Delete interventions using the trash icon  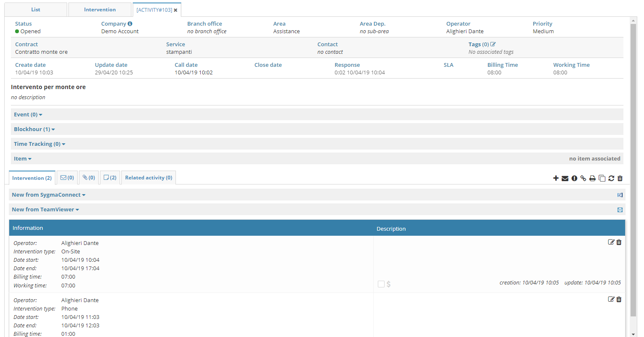tap(620, 178)
